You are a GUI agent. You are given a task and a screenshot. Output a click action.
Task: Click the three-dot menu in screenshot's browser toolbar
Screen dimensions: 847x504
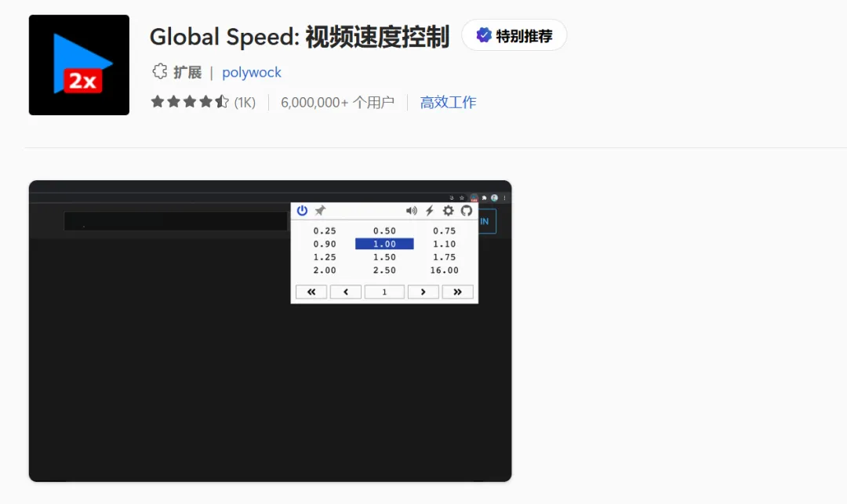(x=504, y=198)
